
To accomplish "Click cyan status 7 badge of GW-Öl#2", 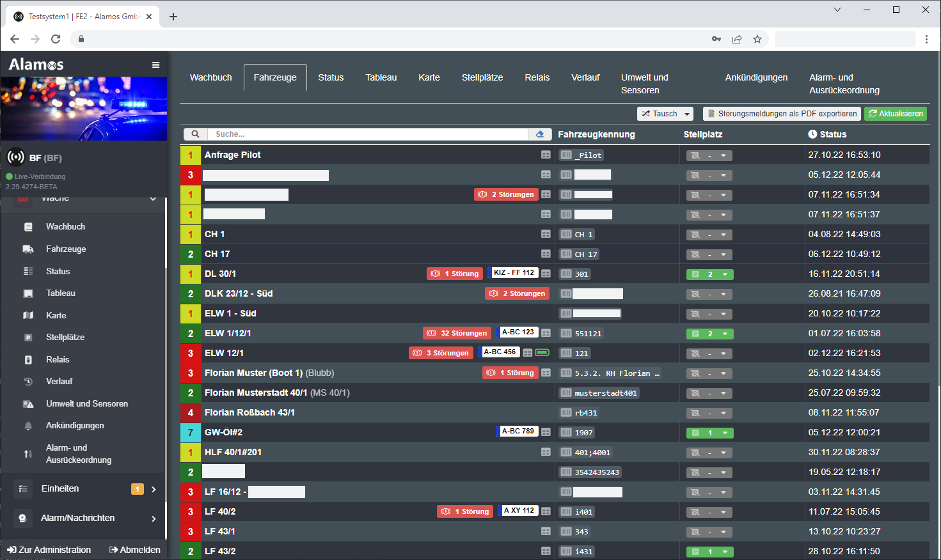I will (191, 433).
